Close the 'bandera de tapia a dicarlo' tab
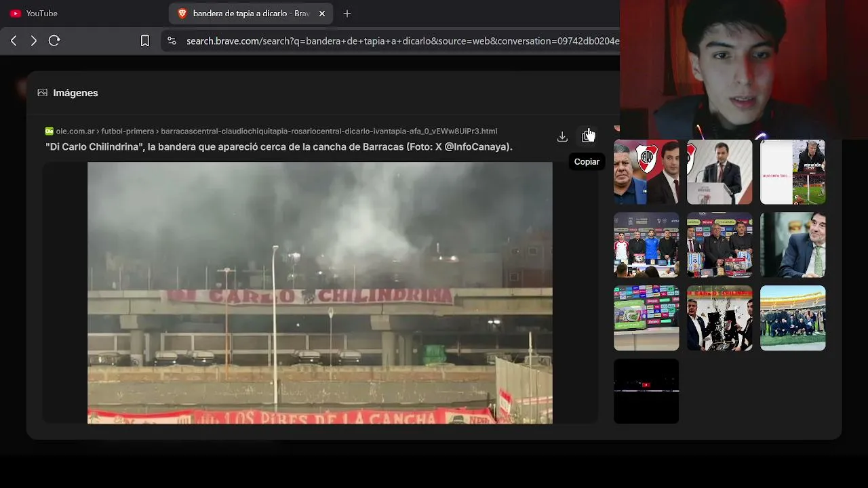868x488 pixels. click(322, 14)
